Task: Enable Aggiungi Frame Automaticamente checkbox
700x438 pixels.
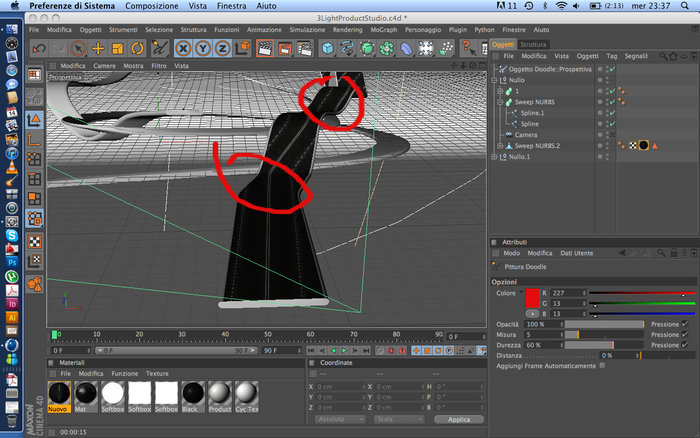Action: click(x=603, y=365)
